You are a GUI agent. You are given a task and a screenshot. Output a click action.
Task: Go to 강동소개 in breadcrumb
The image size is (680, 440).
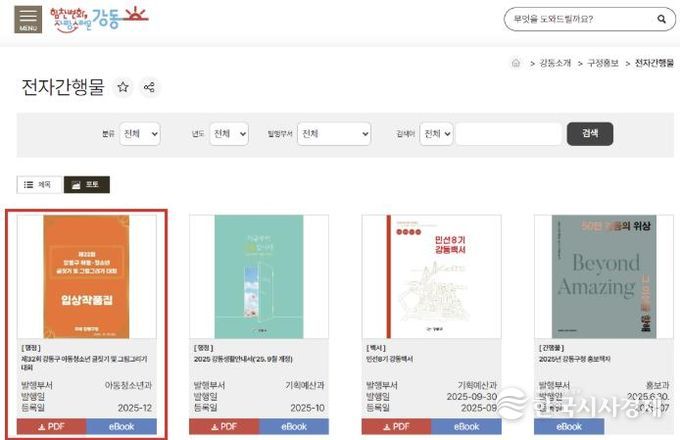pyautogui.click(x=554, y=62)
